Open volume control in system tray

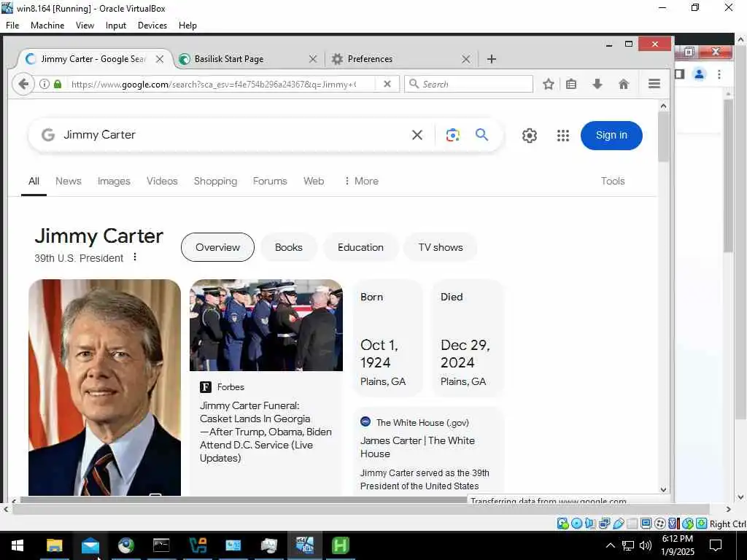tap(646, 545)
